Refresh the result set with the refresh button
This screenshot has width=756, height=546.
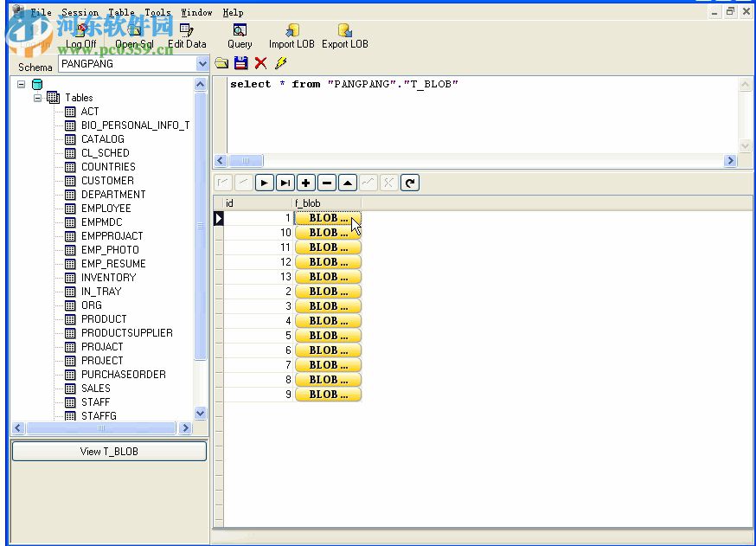tap(409, 183)
